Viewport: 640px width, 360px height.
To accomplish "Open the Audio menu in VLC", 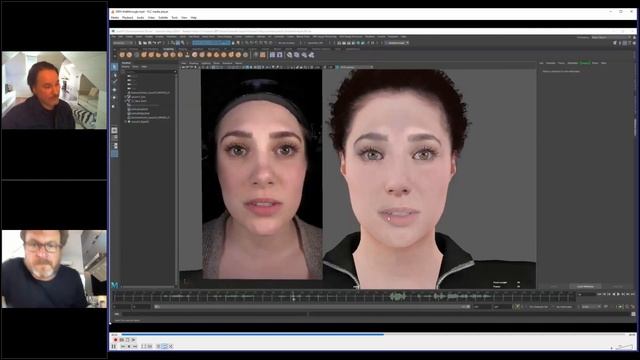I will [140, 18].
